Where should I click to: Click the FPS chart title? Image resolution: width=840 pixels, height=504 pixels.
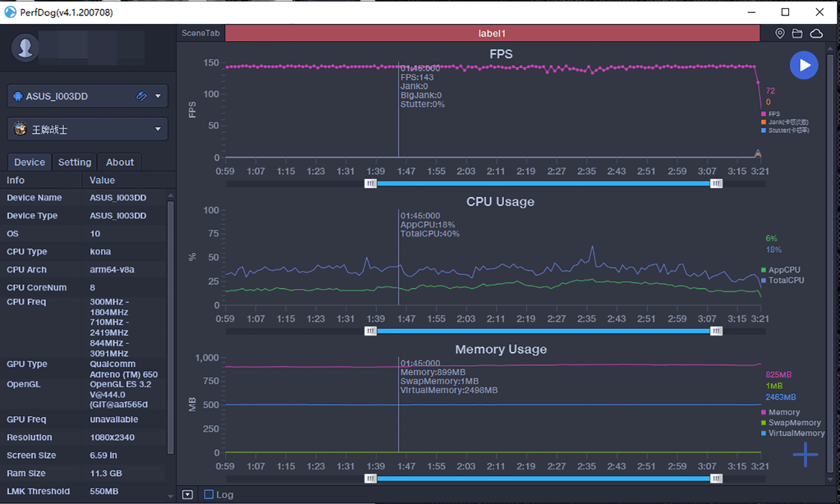[x=501, y=54]
